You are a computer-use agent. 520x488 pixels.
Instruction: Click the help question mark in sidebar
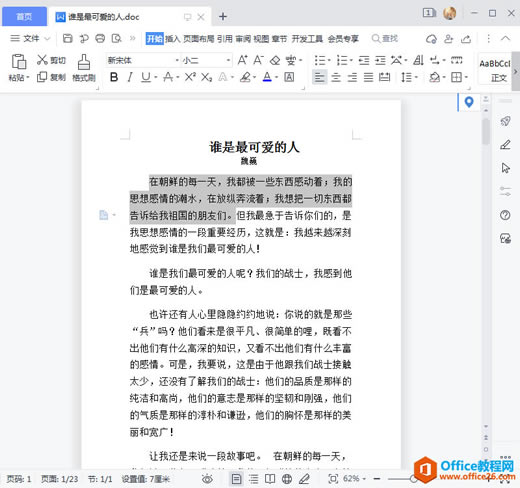tap(505, 215)
